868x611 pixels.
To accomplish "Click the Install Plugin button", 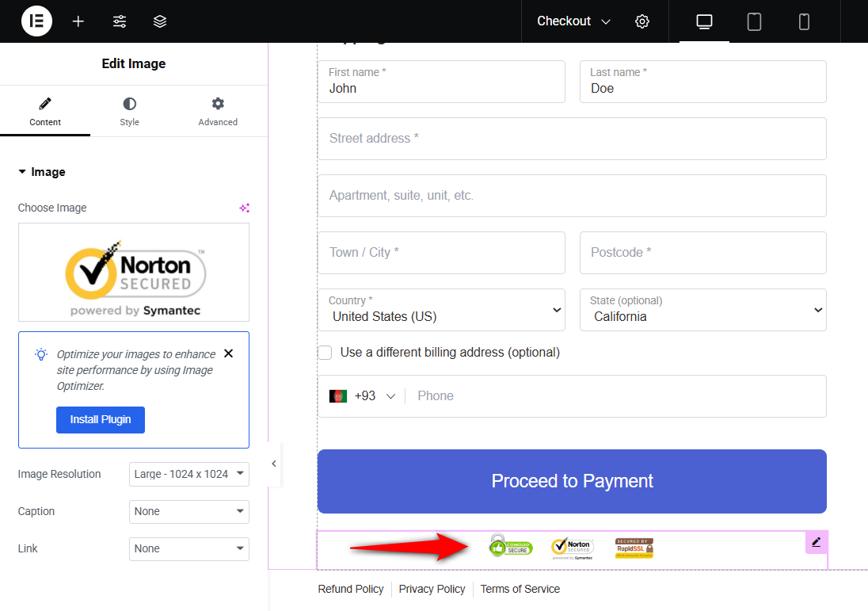I will [101, 419].
